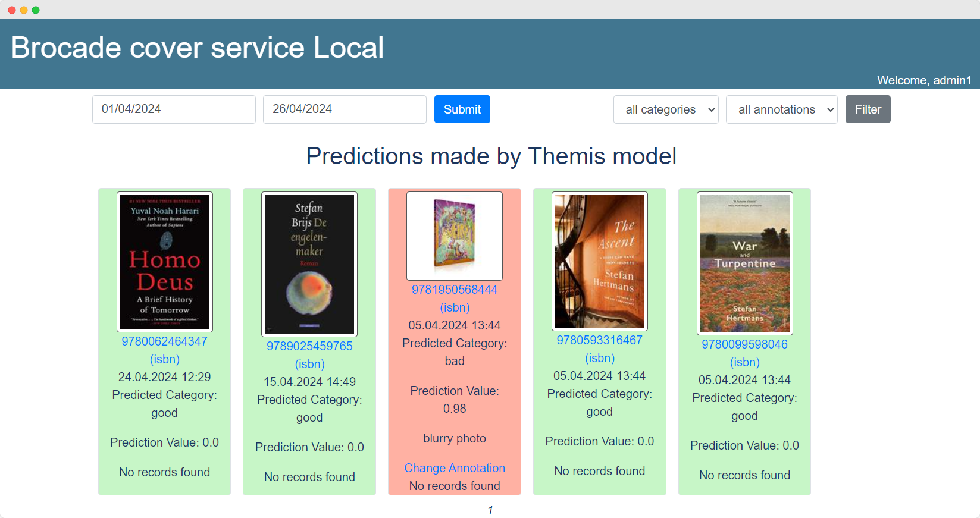This screenshot has width=980, height=518.
Task: Click the end date field 26/04/2024
Action: point(345,109)
